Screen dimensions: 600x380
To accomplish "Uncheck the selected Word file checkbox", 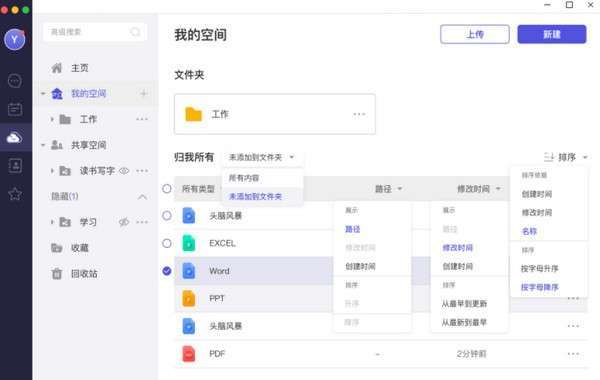I will [167, 271].
